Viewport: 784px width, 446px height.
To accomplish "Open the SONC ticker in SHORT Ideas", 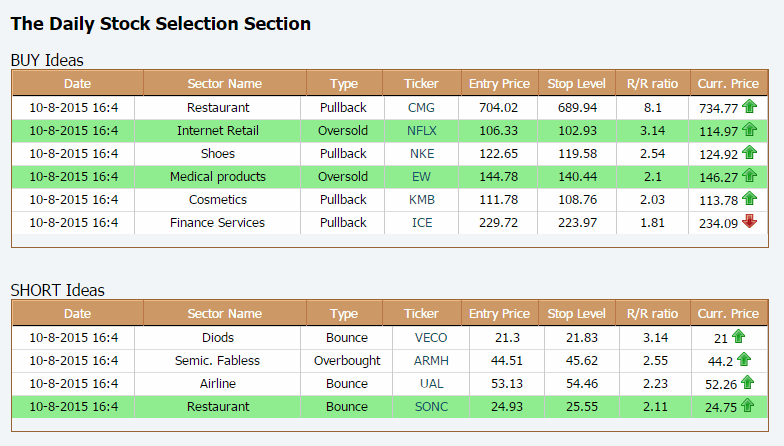I will click(x=431, y=406).
